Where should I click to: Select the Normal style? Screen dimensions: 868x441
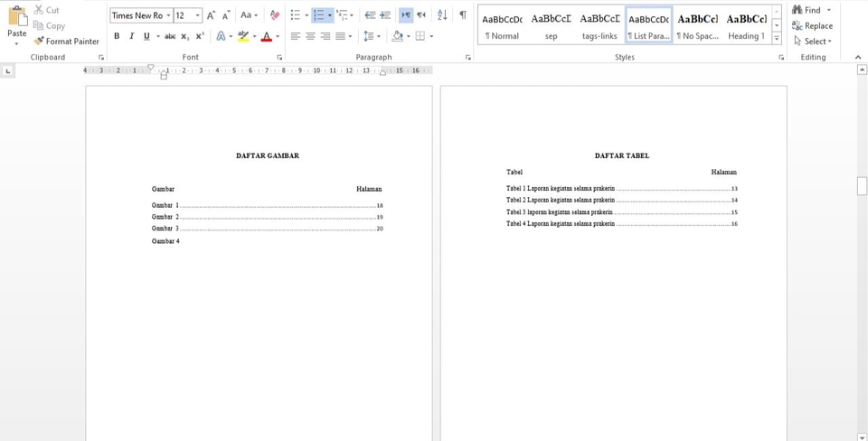point(502,26)
